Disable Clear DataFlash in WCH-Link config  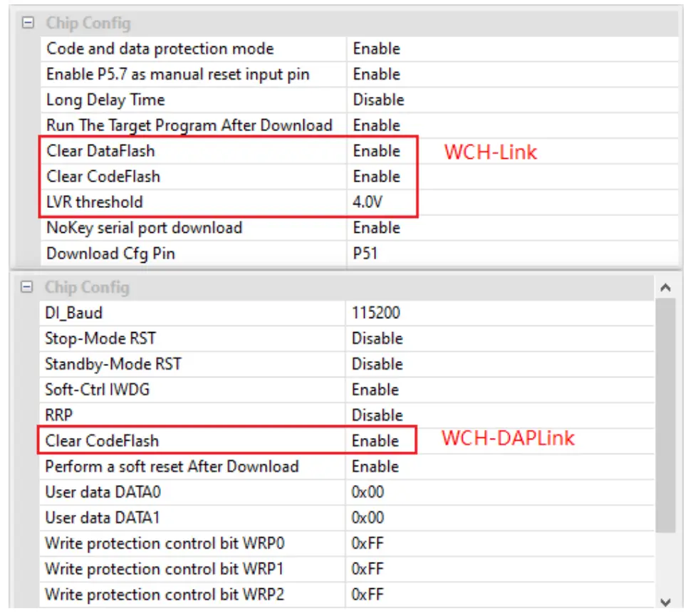[x=385, y=151]
